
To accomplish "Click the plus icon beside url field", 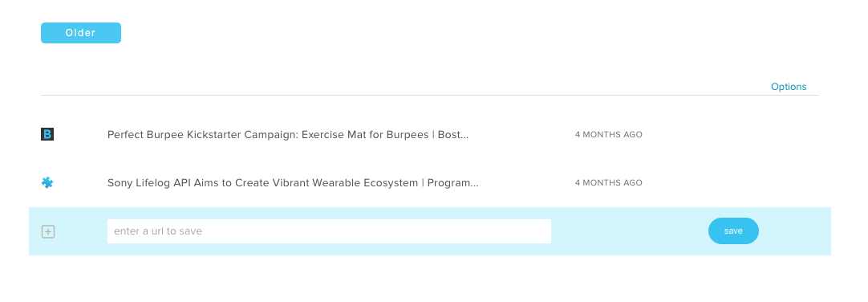I will tap(48, 231).
